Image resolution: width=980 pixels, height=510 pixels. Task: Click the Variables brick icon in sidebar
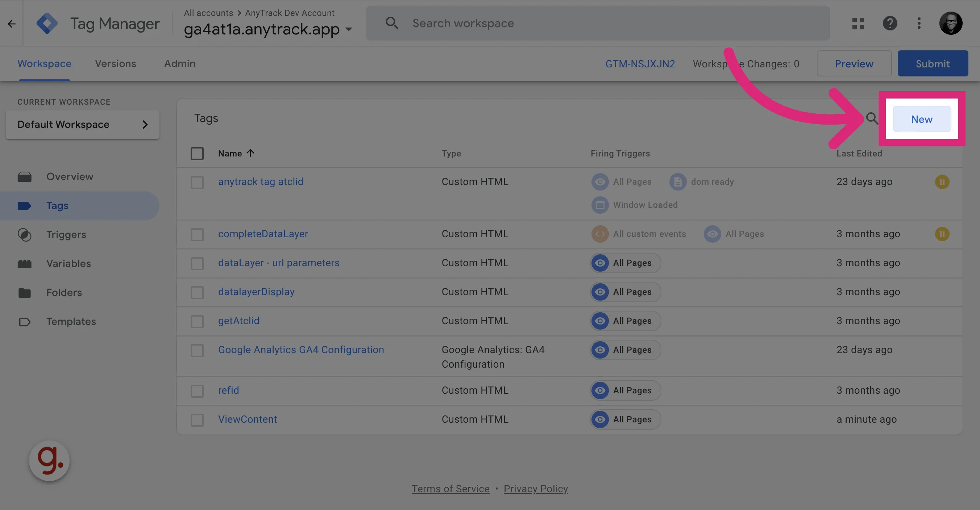pyautogui.click(x=25, y=264)
